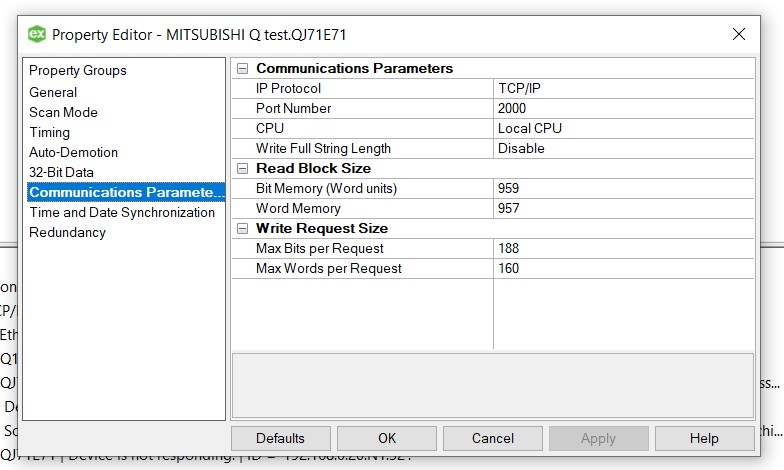784x470 pixels.
Task: Select Time and Date Synchronization group
Action: coord(121,212)
